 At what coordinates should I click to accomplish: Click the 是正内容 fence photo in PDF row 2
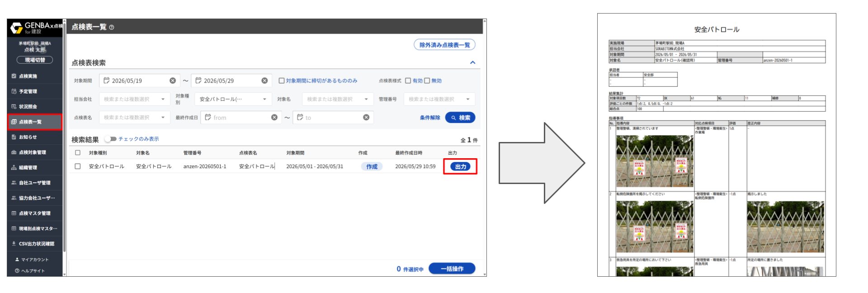pyautogui.click(x=785, y=227)
